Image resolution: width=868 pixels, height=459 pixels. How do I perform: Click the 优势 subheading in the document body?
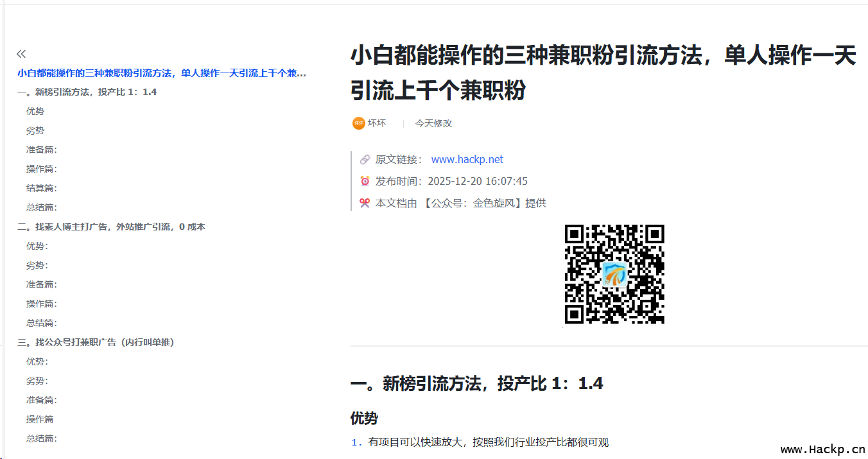[x=364, y=419]
